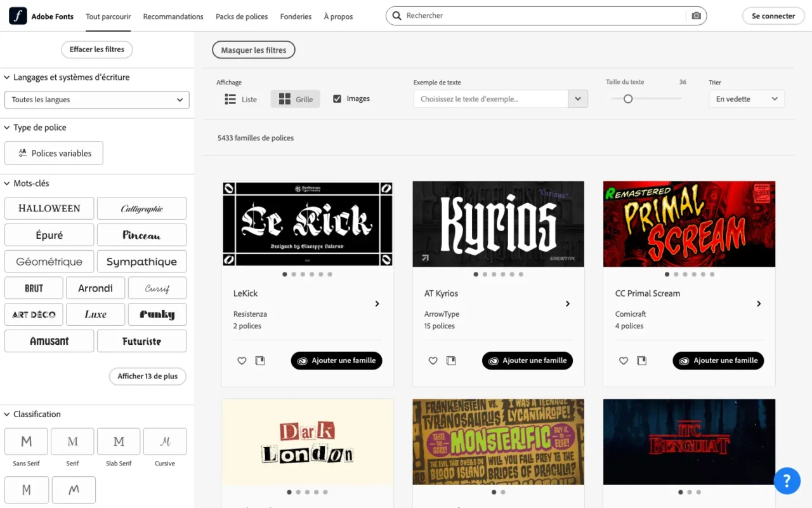Open Toutes les langues dropdown
This screenshot has height=508, width=812.
(97, 100)
